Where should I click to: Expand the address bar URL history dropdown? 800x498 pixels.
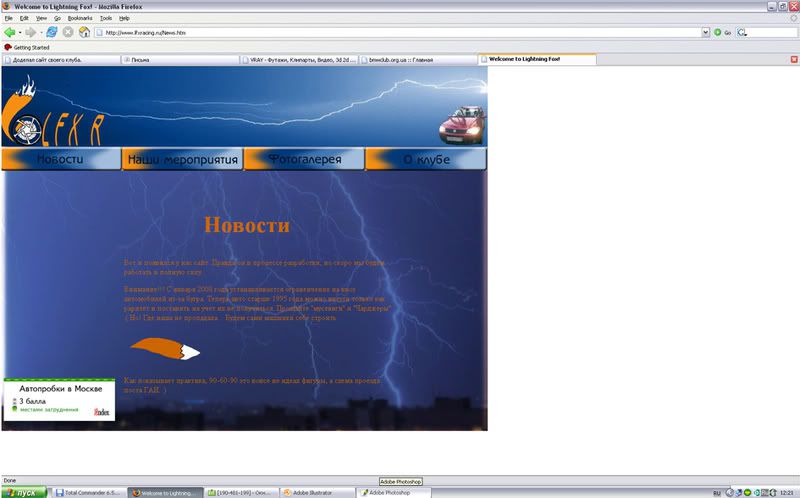(x=706, y=32)
